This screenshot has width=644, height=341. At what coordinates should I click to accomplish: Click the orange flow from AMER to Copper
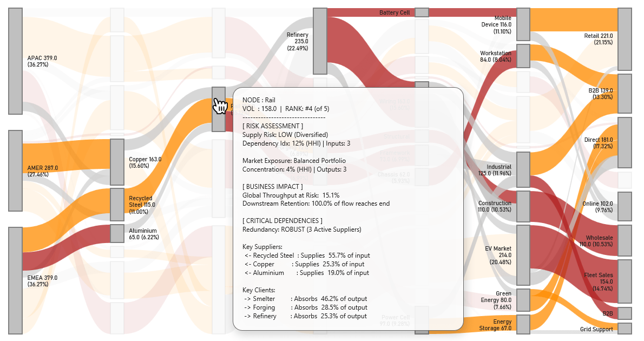[67, 155]
